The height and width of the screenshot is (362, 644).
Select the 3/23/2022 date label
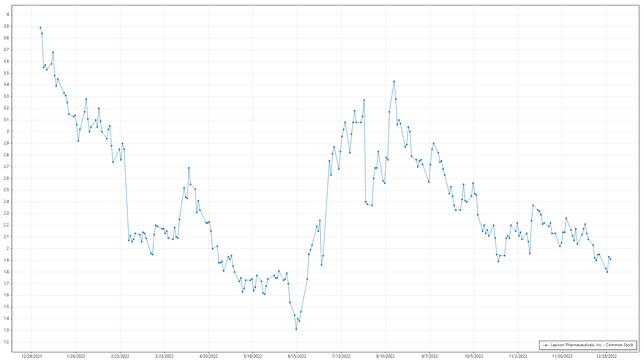pyautogui.click(x=164, y=356)
